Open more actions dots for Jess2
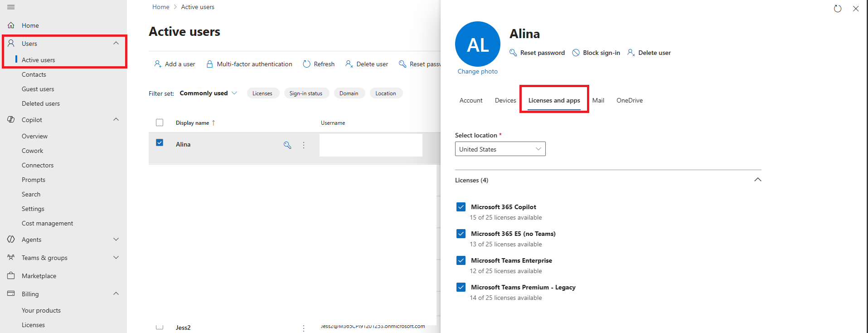Image resolution: width=868 pixels, height=333 pixels. pos(304,328)
